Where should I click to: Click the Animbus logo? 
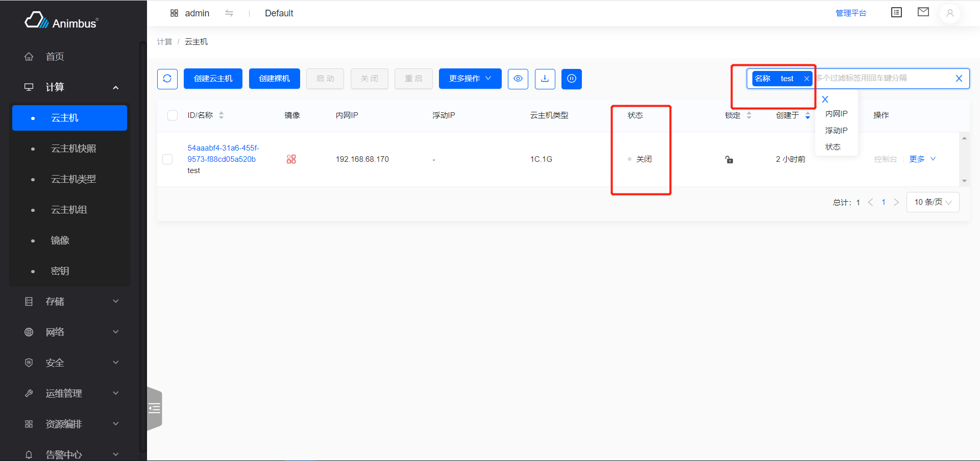pos(61,21)
